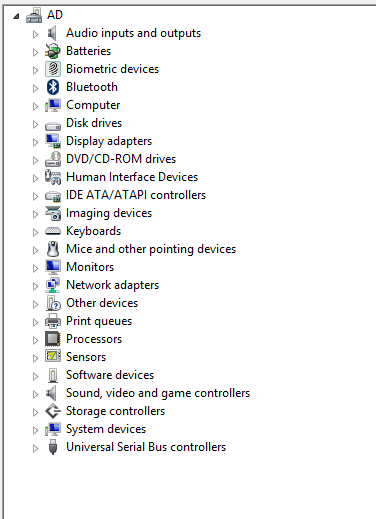Expand the Network adapters category

[35, 286]
